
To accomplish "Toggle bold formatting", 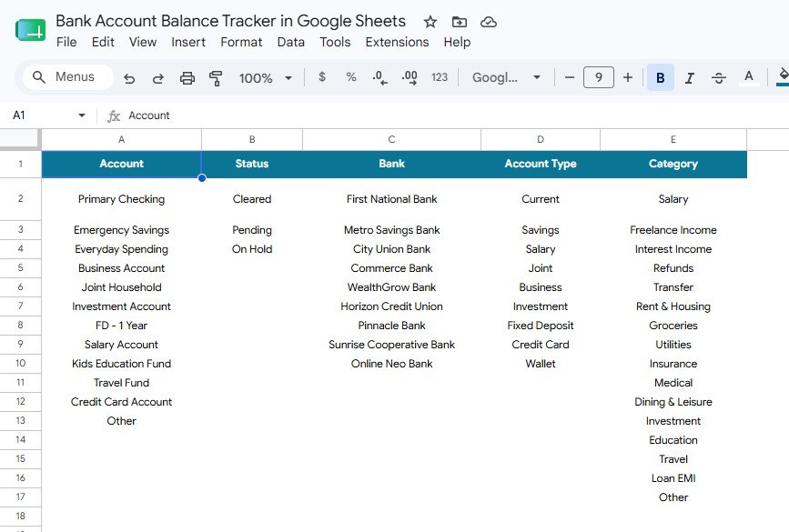I will pyautogui.click(x=660, y=77).
